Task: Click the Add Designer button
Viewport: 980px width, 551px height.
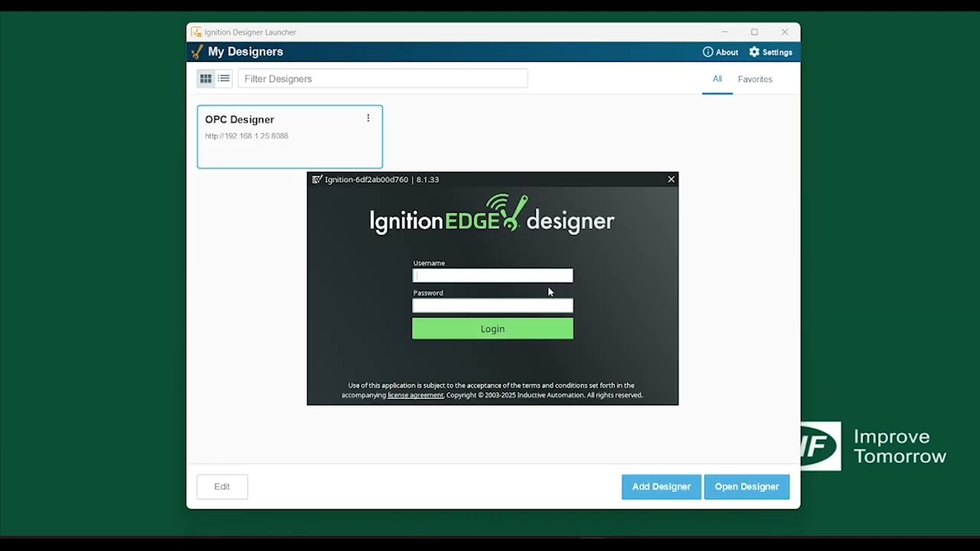Action: 661,487
